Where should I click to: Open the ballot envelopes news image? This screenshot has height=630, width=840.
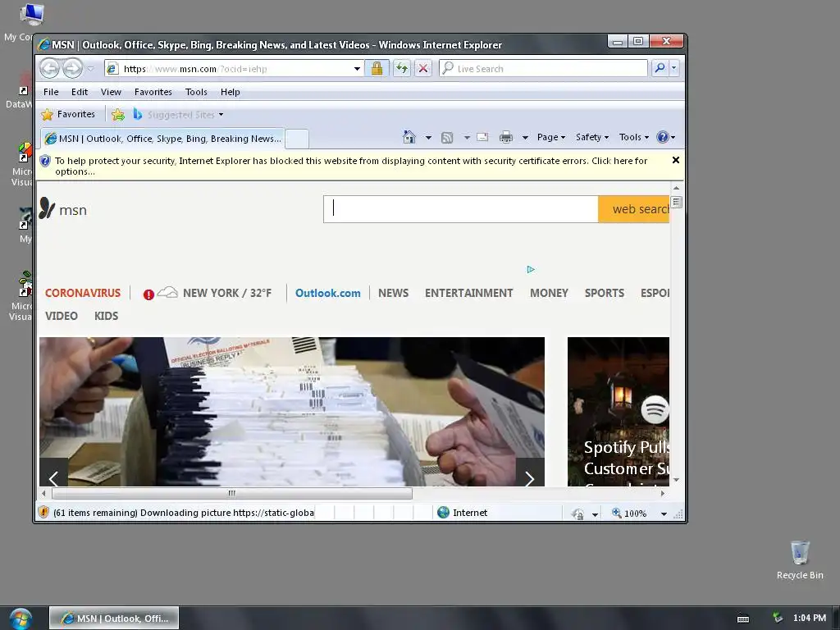[x=292, y=412]
